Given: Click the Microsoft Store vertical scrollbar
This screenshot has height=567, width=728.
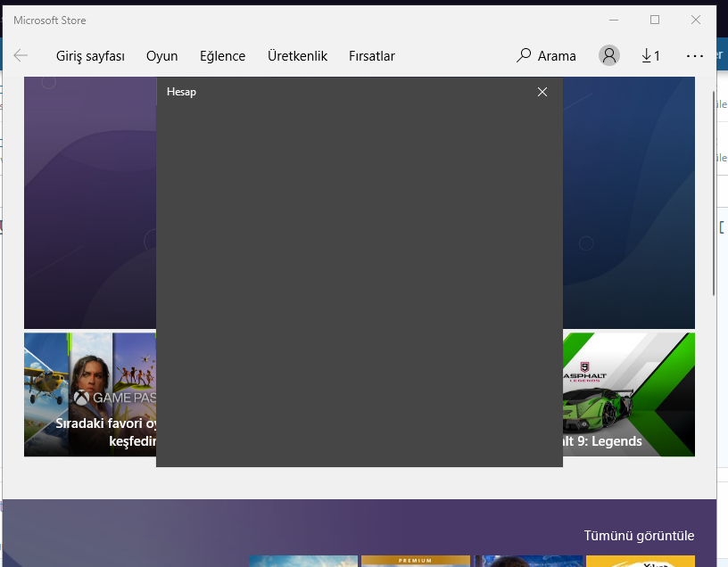Looking at the screenshot, I should (714, 193).
